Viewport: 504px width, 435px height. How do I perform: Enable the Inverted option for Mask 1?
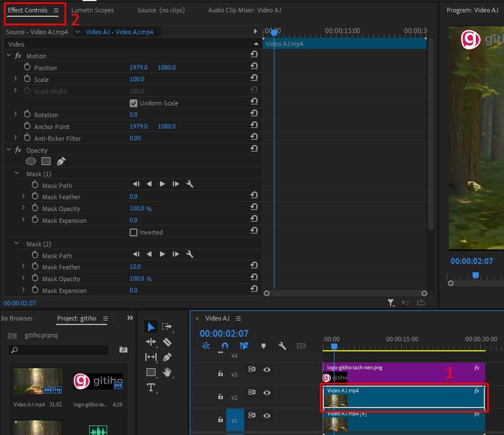click(x=134, y=232)
